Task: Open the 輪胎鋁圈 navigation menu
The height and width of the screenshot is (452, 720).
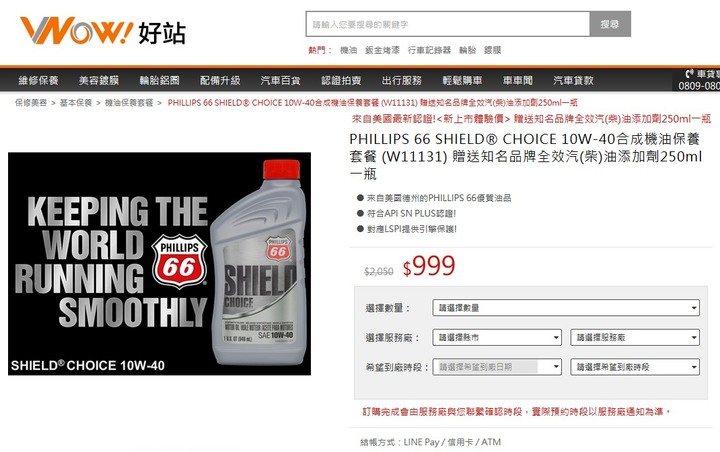Action: click(x=159, y=80)
